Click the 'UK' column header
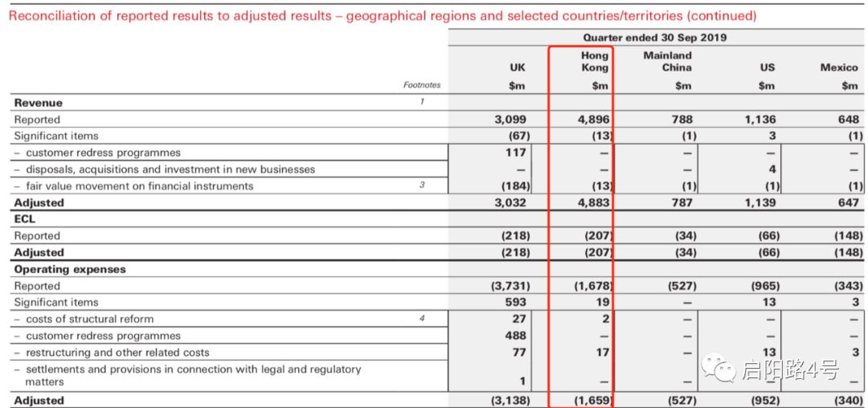 (x=517, y=67)
